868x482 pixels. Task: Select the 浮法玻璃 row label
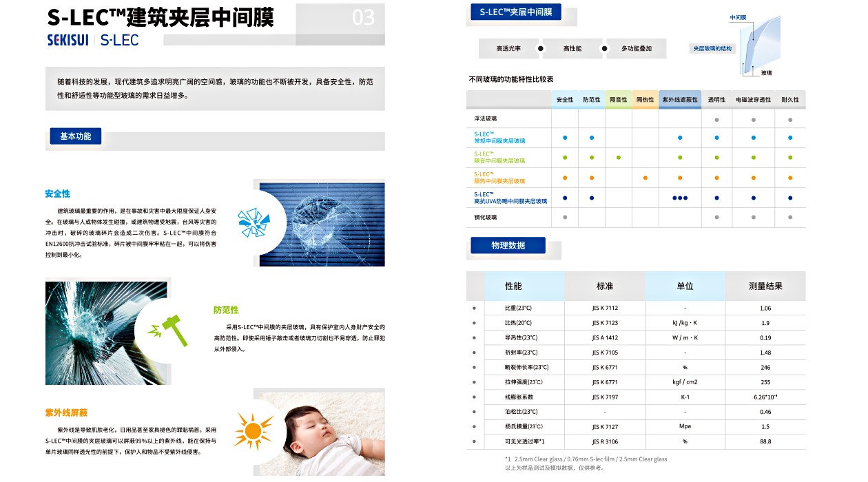(x=486, y=118)
